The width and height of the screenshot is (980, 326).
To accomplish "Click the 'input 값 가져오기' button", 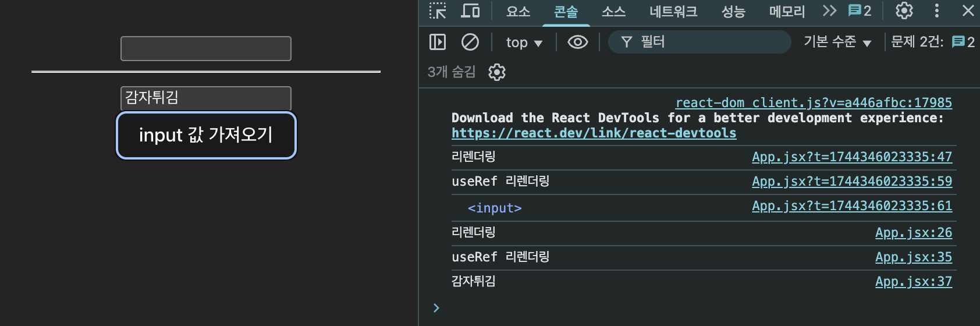I will [x=207, y=135].
